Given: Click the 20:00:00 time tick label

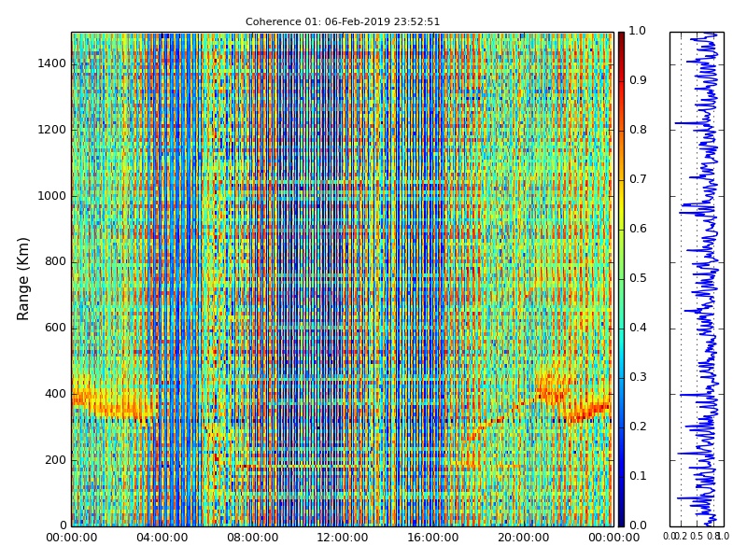Looking at the screenshot, I should pos(524,539).
